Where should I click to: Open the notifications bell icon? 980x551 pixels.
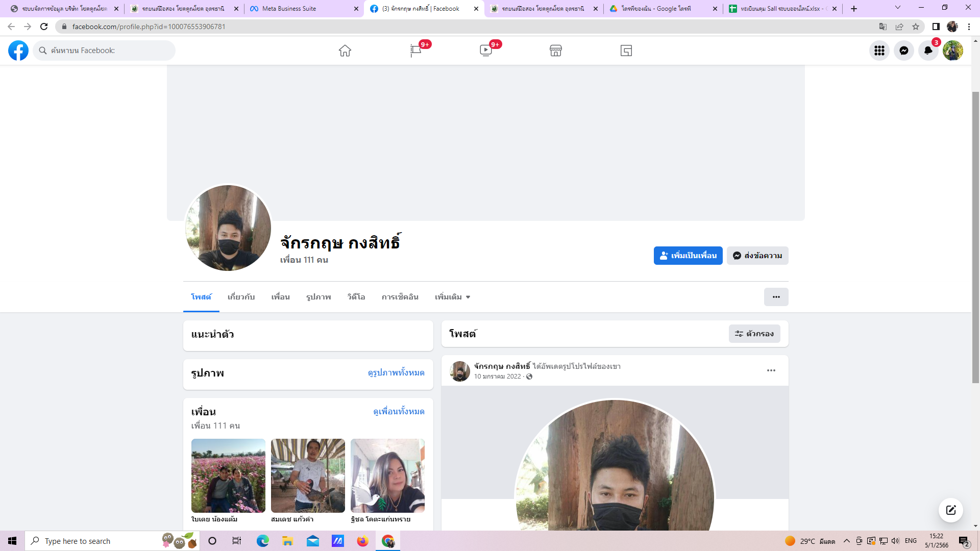coord(928,51)
